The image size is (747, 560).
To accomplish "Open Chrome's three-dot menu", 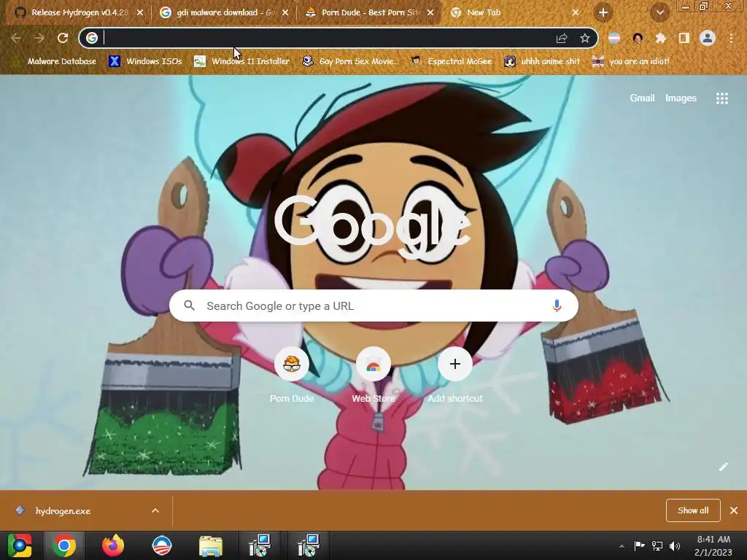I will point(731,38).
